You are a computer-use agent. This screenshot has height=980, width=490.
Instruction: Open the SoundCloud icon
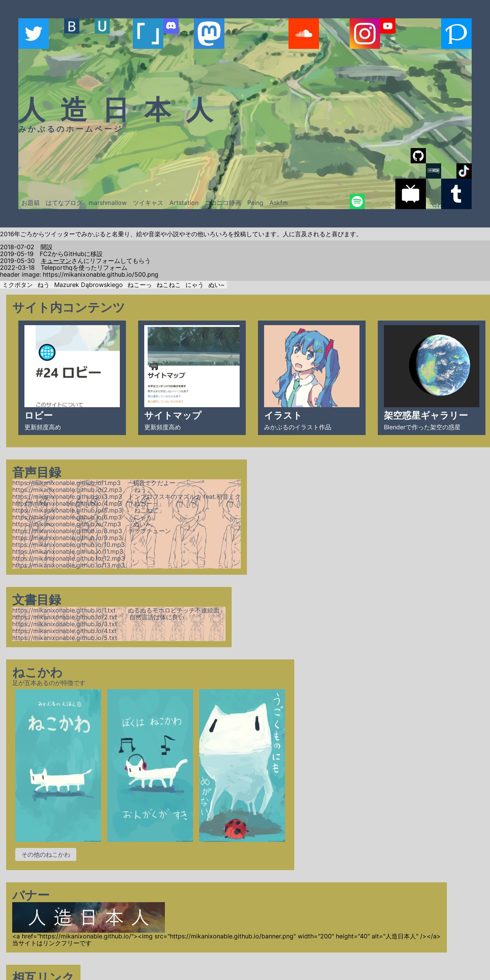click(x=304, y=34)
